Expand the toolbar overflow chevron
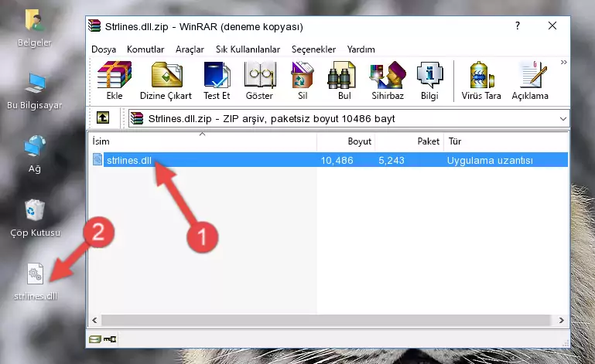This screenshot has width=595, height=364. [563, 62]
